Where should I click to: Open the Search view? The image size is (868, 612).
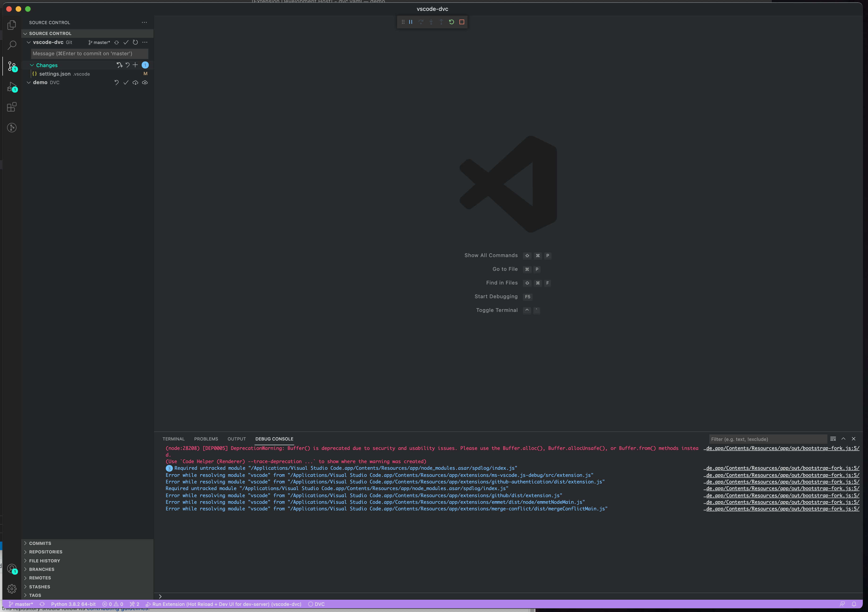tap(12, 45)
